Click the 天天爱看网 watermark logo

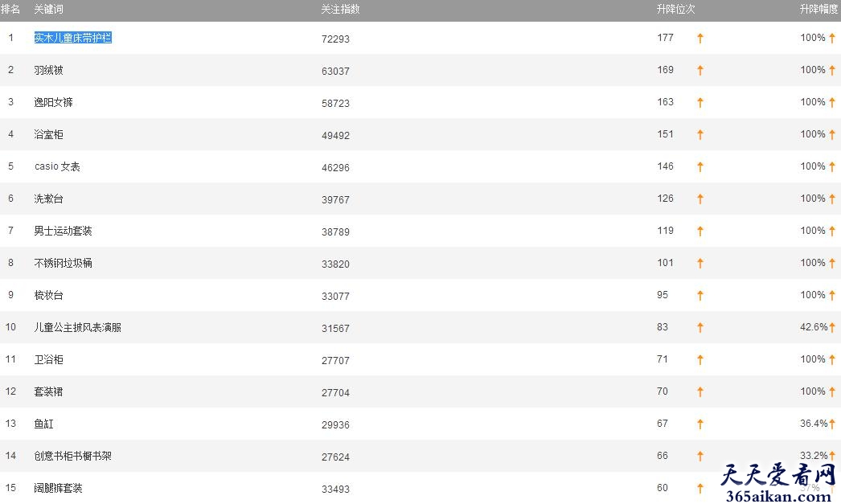pyautogui.click(x=779, y=482)
